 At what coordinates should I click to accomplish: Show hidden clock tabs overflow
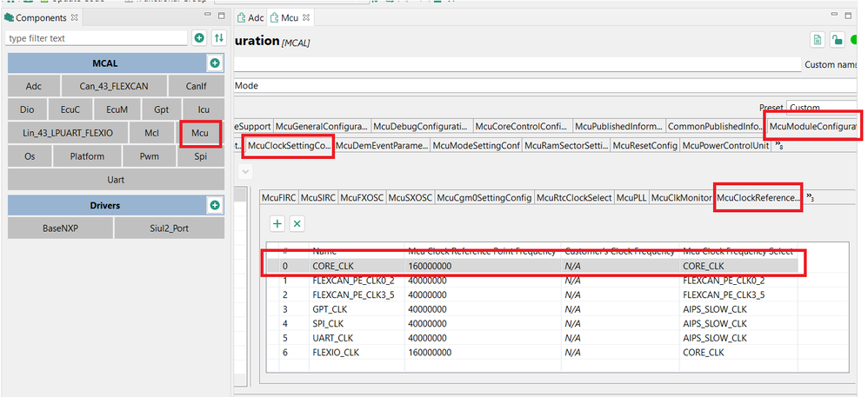point(810,197)
